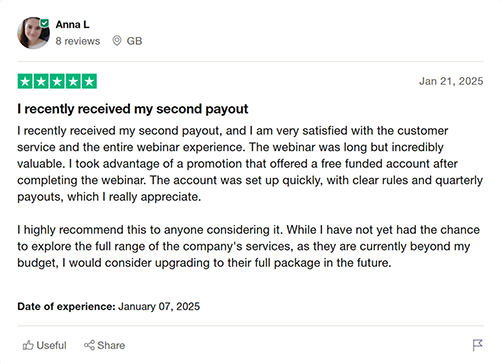Click the Date of experience line
The height and width of the screenshot is (364, 500).
(x=108, y=306)
